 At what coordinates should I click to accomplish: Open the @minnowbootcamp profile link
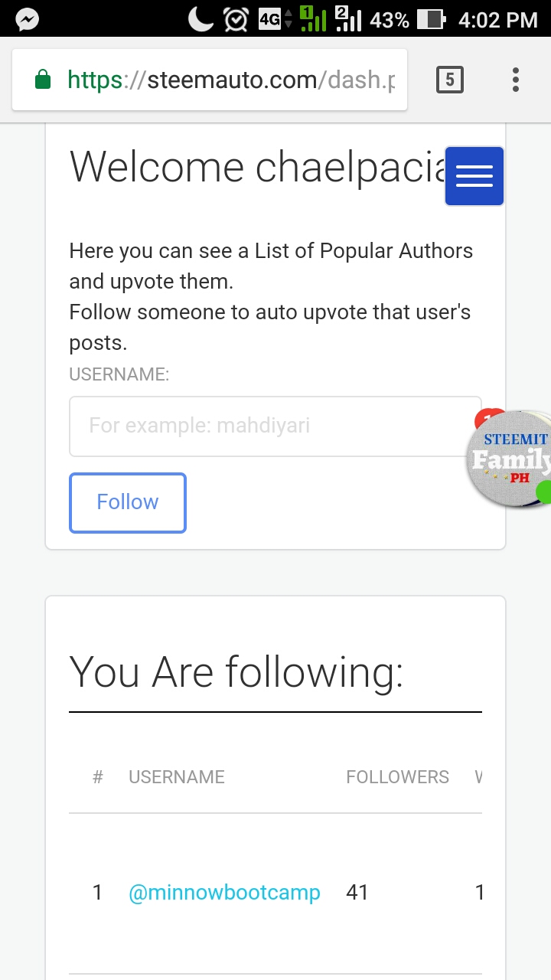point(224,892)
